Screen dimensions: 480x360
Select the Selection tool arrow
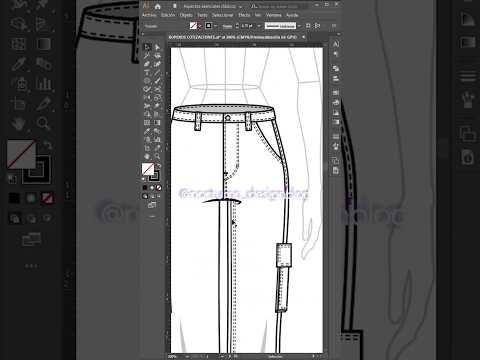point(147,47)
